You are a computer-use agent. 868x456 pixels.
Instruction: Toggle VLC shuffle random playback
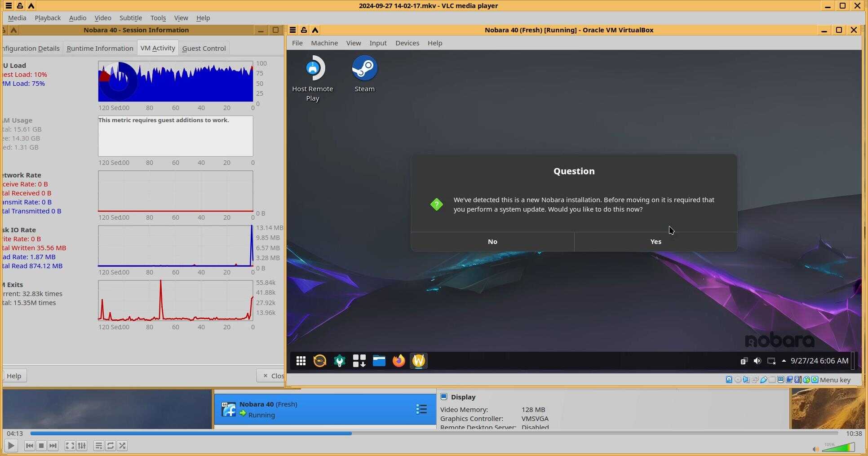[x=122, y=446]
